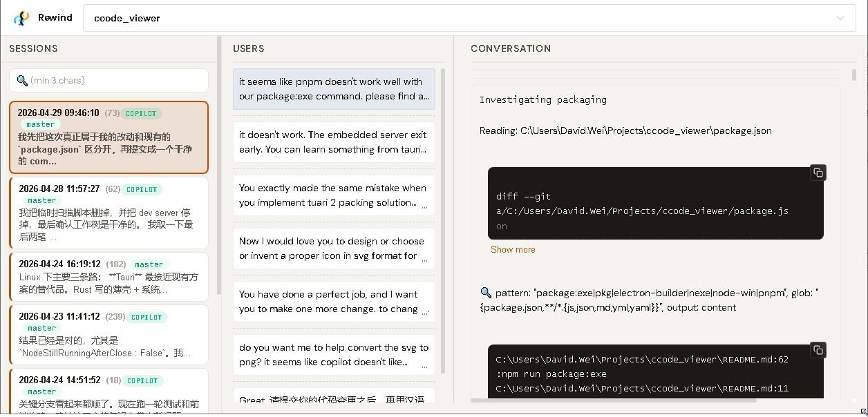Click the conversation horizontal scrollbar

pos(613,400)
